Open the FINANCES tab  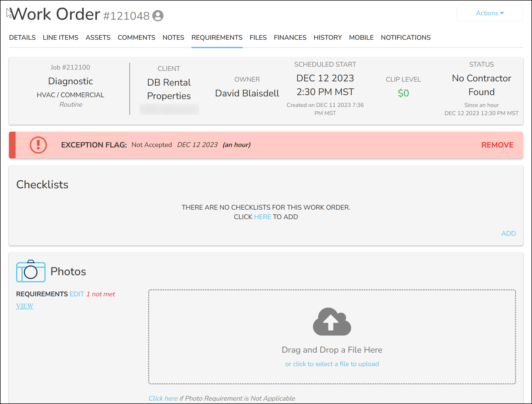click(290, 37)
